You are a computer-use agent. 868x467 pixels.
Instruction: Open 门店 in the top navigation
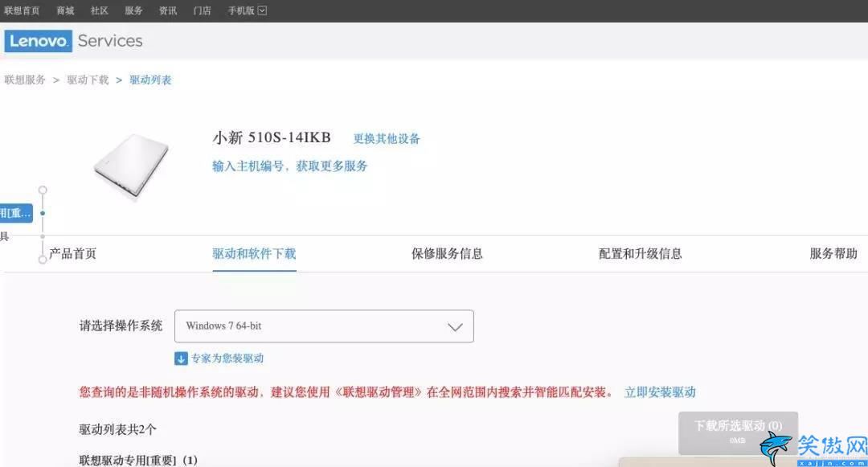tap(202, 10)
